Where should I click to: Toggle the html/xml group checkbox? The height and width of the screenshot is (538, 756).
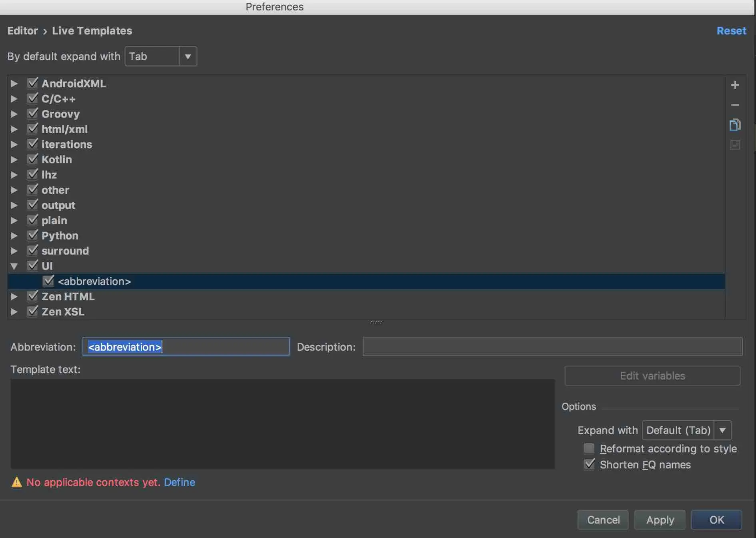(x=32, y=128)
